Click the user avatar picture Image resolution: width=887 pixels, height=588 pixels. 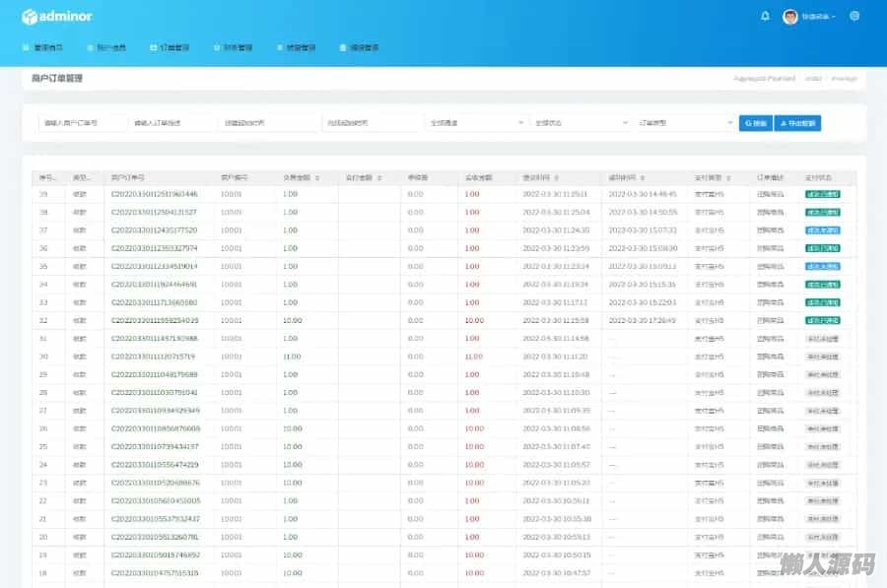click(x=790, y=17)
